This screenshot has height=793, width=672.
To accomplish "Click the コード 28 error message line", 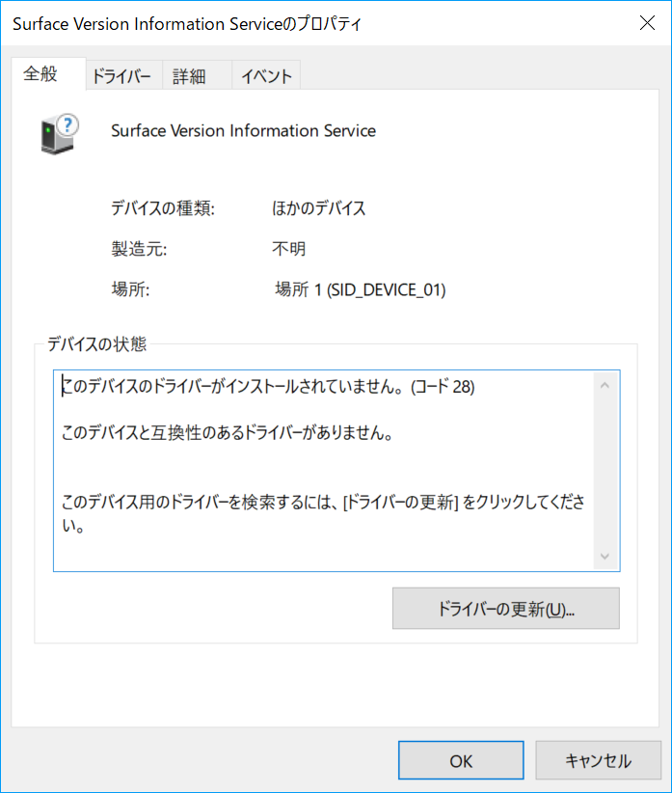I will point(268,387).
